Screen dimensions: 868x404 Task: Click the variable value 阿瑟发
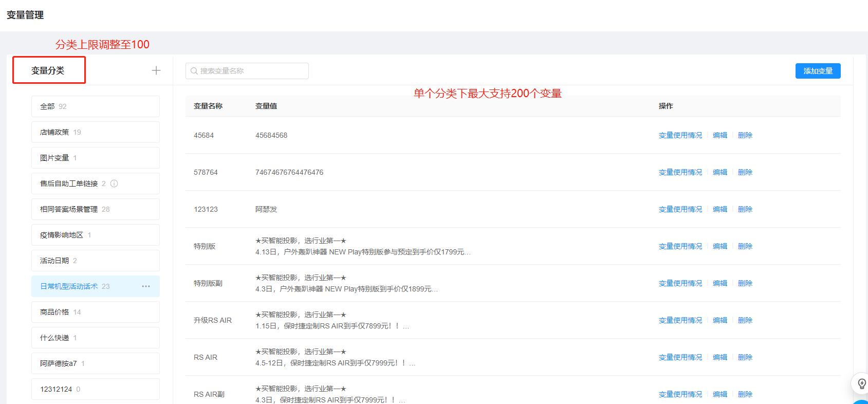point(266,209)
